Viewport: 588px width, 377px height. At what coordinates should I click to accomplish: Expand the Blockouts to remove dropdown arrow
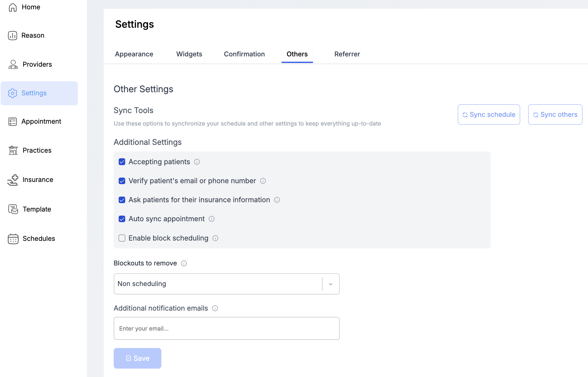point(331,284)
